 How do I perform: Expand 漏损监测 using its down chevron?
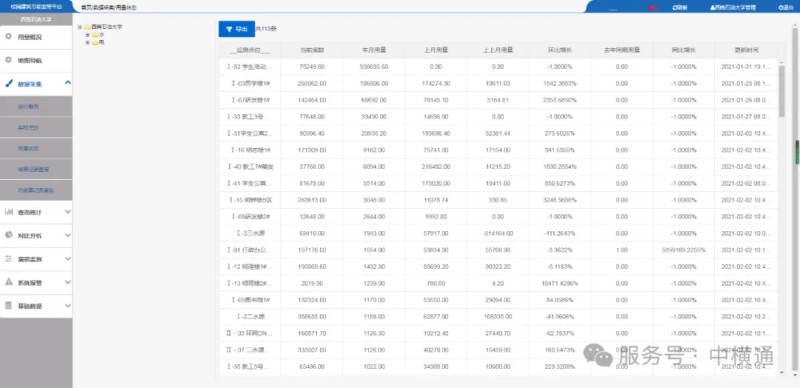tap(68, 259)
